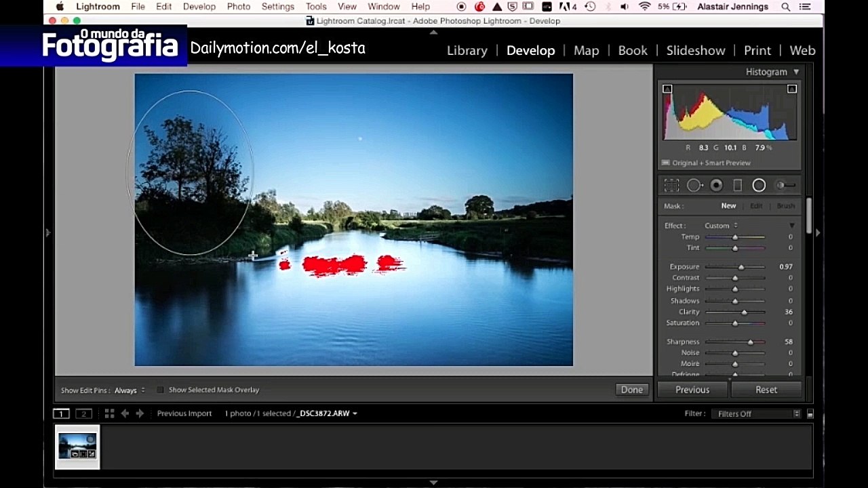Viewport: 868px width, 488px height.
Task: Select the Radial Filter tool
Action: coord(759,185)
